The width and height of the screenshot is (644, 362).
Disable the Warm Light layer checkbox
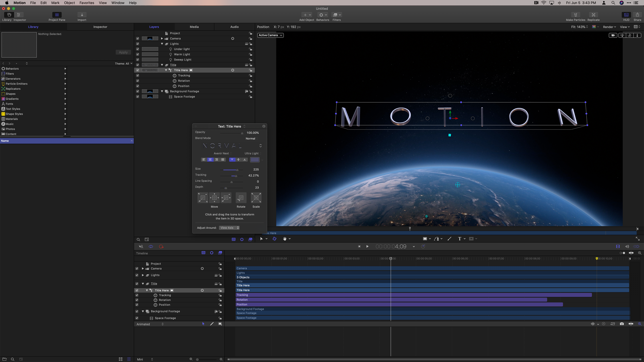tap(138, 54)
